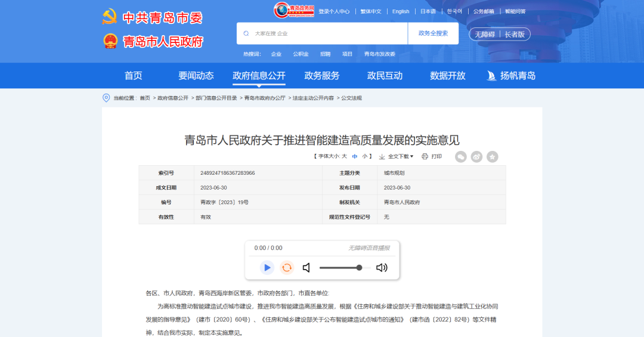Click the location pin icon in breadcrumb
The height and width of the screenshot is (337, 644).
point(106,98)
